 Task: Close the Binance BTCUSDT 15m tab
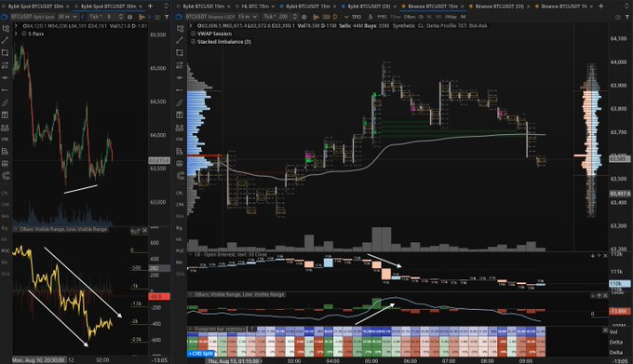[463, 7]
